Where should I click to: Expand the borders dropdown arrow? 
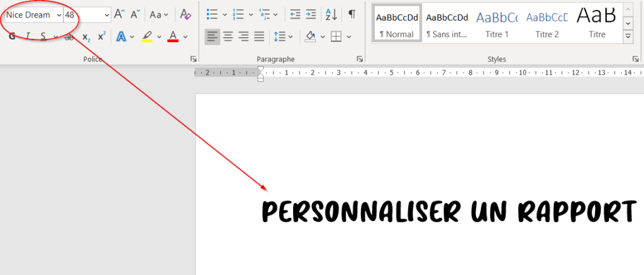(x=348, y=37)
